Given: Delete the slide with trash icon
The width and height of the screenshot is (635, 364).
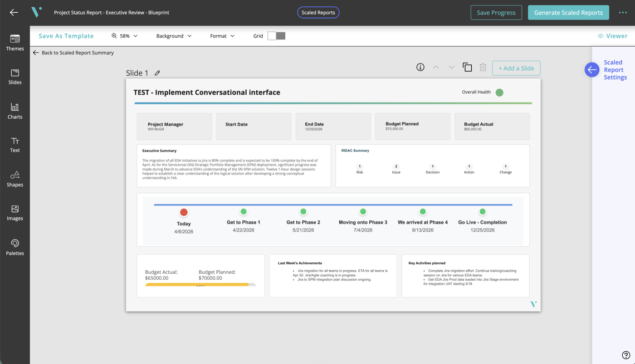Looking at the screenshot, I should 483,68.
